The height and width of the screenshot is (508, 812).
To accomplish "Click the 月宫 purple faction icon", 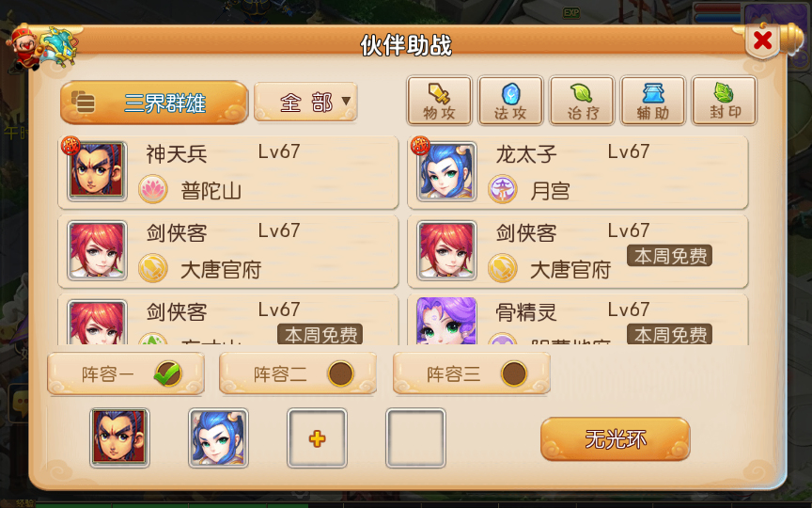I will pyautogui.click(x=502, y=189).
